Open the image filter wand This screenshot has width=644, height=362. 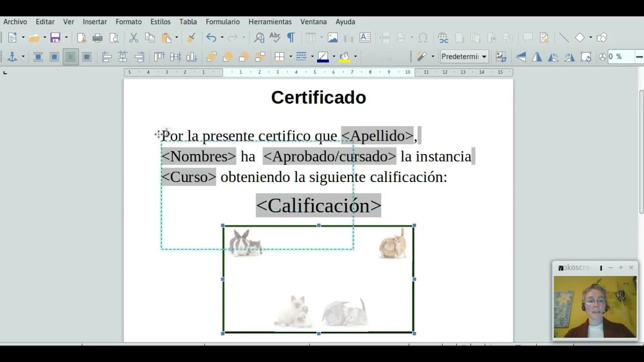(x=422, y=57)
